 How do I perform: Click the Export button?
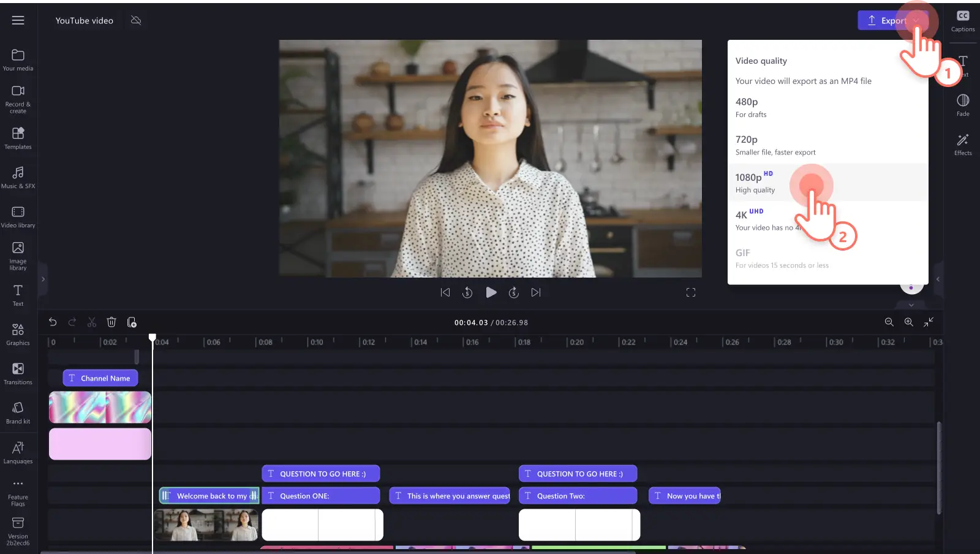pos(893,20)
